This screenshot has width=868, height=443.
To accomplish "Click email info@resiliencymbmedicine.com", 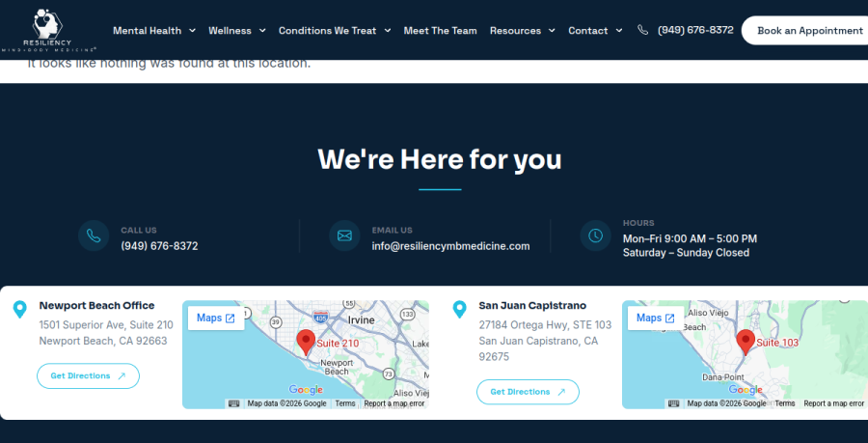I will coord(450,246).
